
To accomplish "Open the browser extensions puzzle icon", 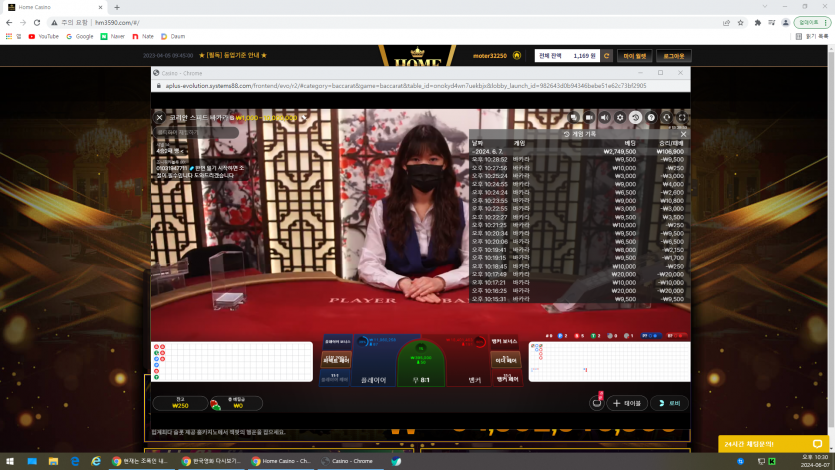I will 757,23.
